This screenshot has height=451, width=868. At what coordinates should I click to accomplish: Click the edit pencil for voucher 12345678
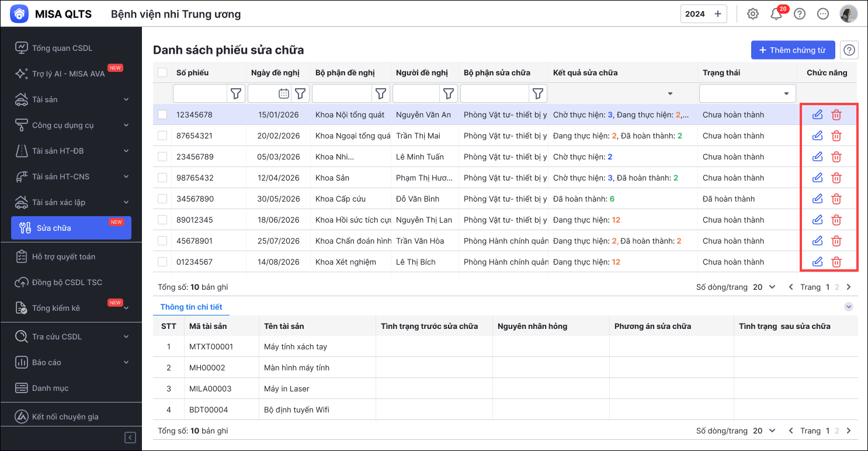817,115
